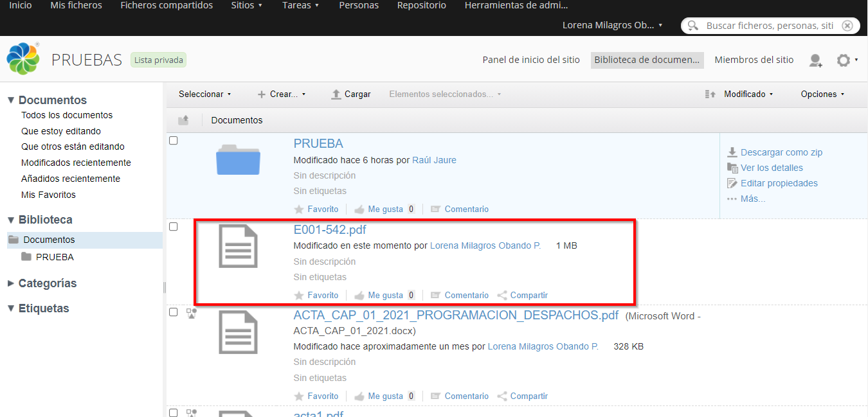Clear the search field with X icon

[847, 26]
